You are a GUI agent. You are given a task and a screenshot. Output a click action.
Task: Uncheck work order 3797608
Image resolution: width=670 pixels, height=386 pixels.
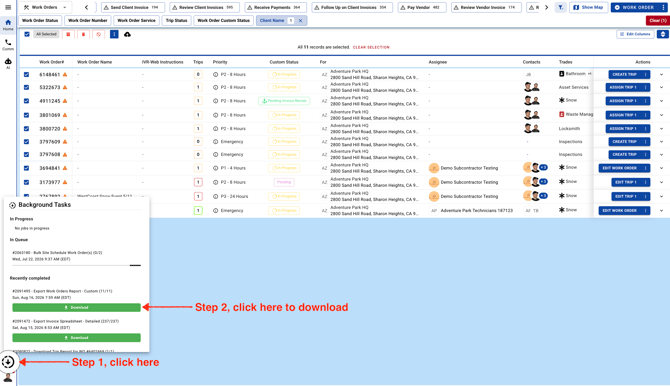(x=26, y=154)
